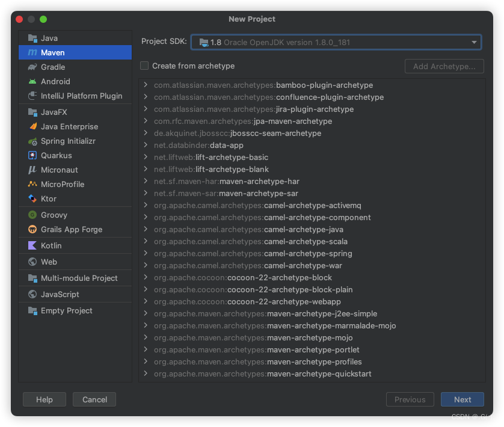Enable Create from archetype checkbox

click(144, 66)
